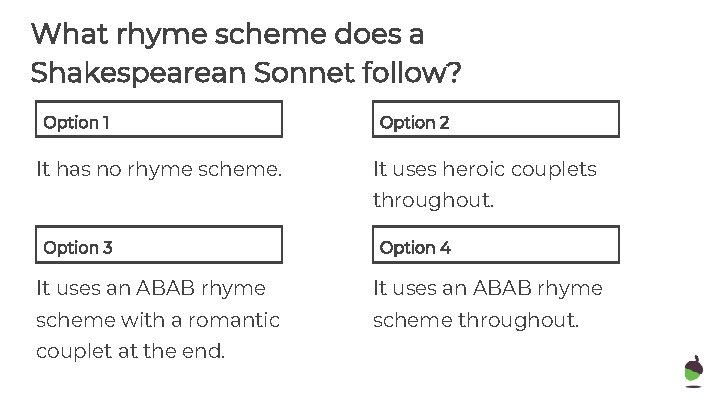Choose the Option 4 answer box
Viewport: 720px width, 405px height.
point(496,245)
